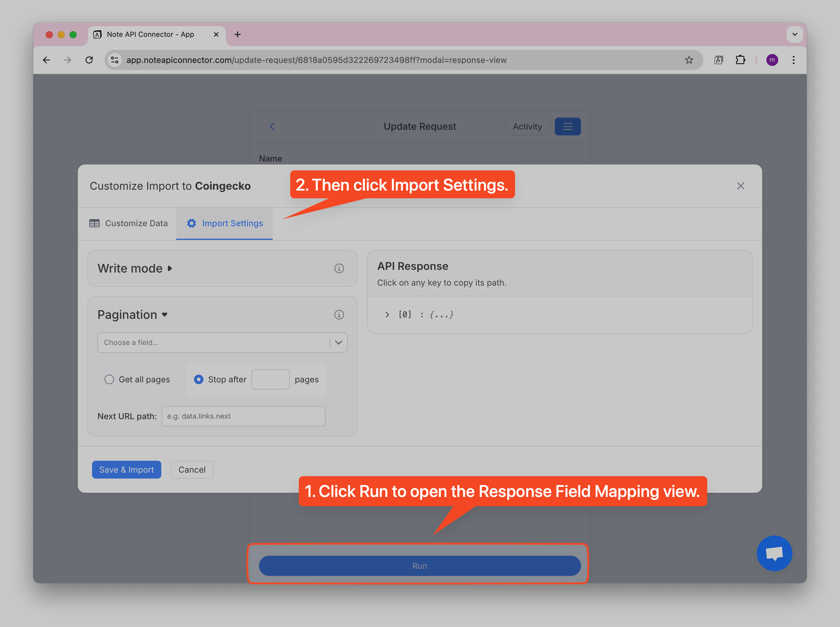Open the Choose a field dropdown
Image resolution: width=840 pixels, height=627 pixels.
[x=222, y=343]
